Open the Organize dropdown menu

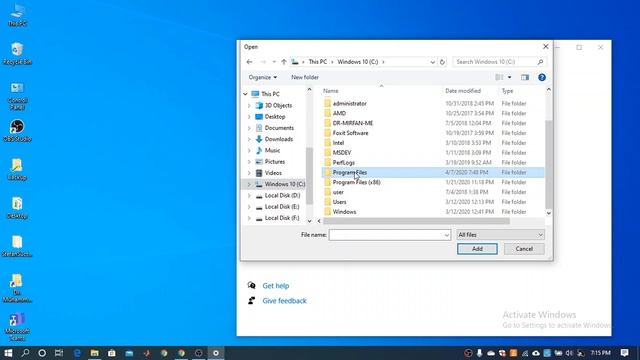click(x=262, y=77)
